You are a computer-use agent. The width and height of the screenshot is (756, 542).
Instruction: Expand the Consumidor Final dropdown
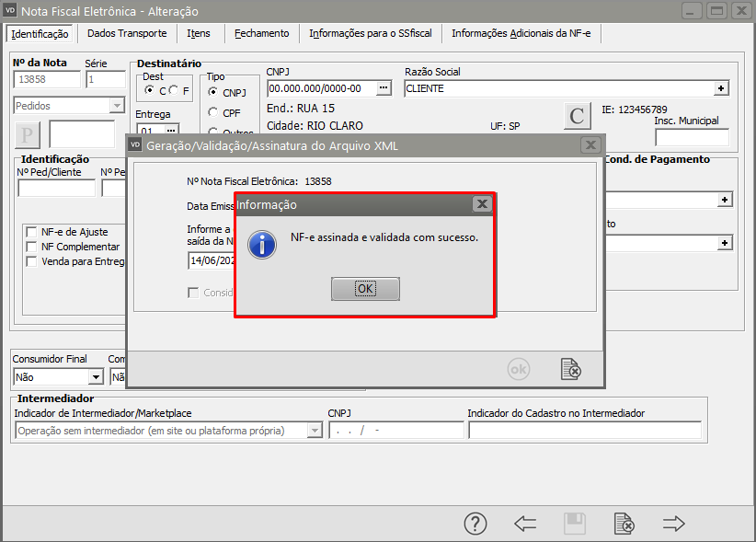(96, 376)
